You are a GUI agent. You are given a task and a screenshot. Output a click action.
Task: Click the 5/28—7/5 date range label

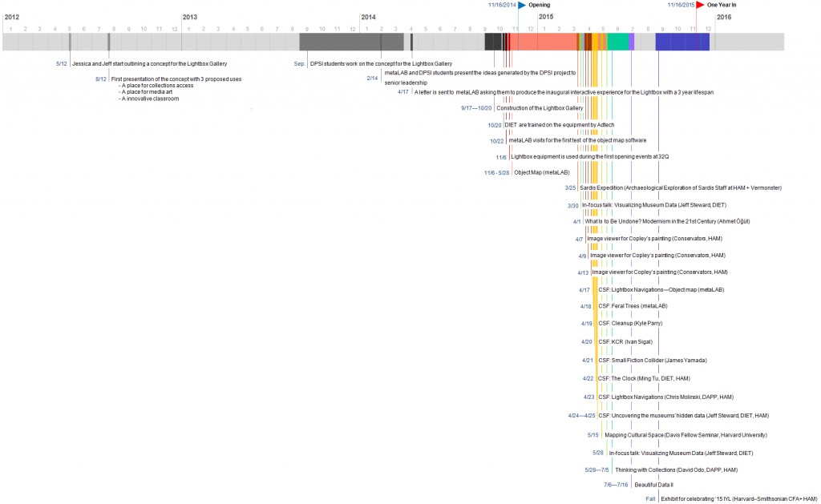click(x=597, y=470)
